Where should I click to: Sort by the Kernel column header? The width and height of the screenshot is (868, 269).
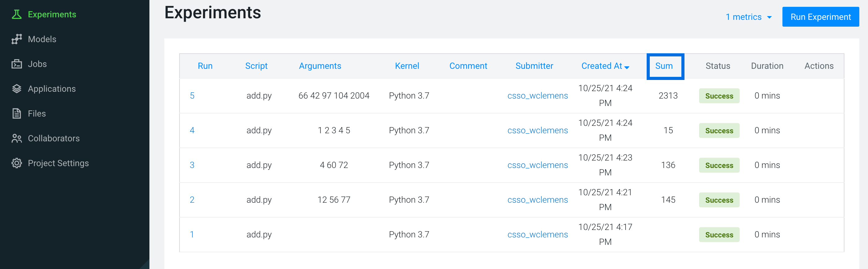[407, 66]
